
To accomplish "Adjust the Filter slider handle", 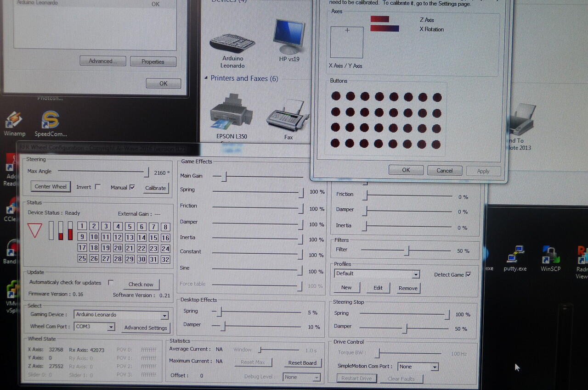I will point(407,251).
